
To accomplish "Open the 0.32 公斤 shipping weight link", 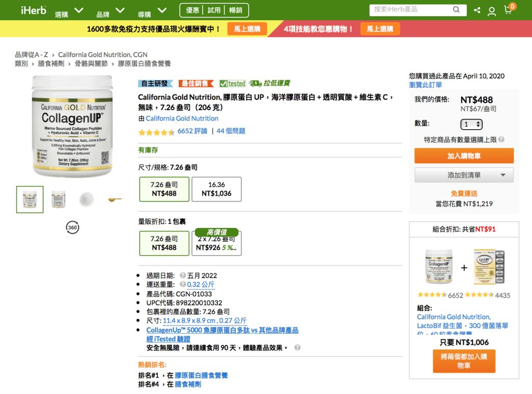I will pos(201,284).
